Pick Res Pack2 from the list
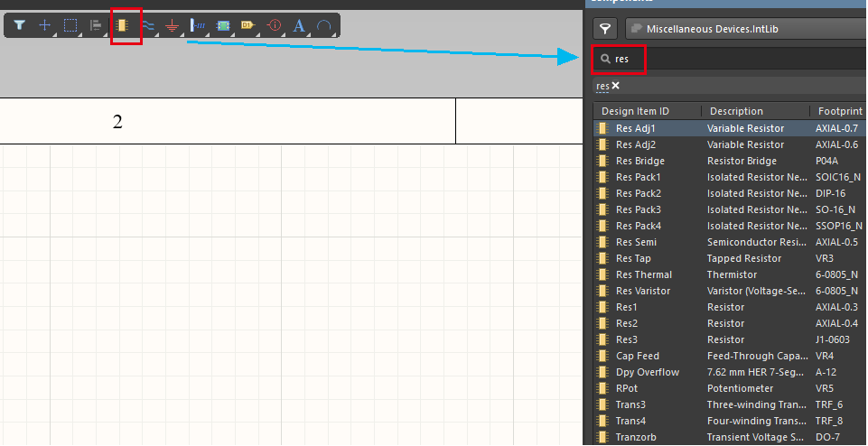868x446 pixels. point(731,194)
